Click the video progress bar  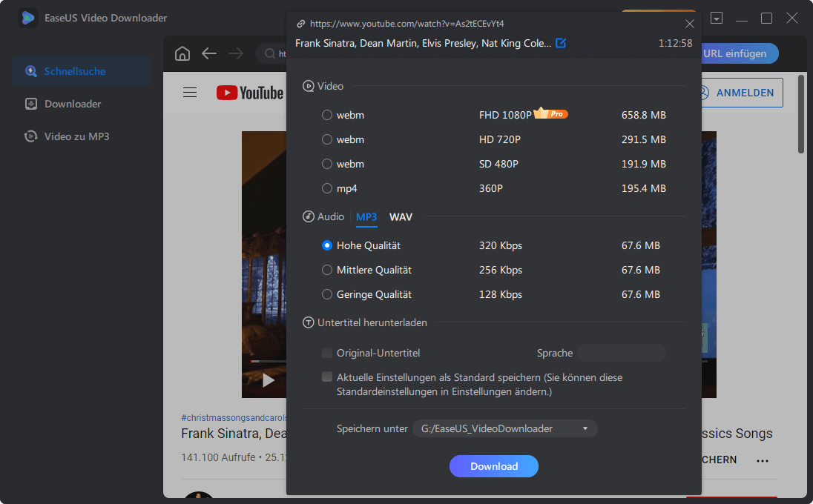click(268, 361)
